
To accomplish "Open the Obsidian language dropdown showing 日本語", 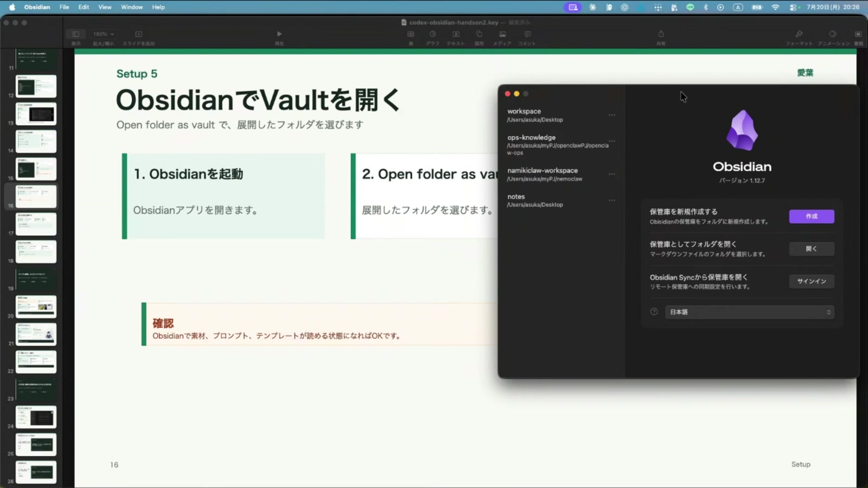I will 749,312.
